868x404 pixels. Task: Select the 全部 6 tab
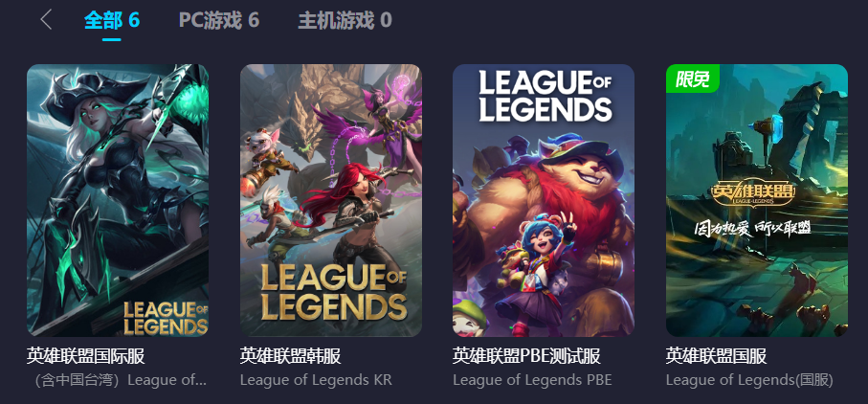(x=112, y=20)
